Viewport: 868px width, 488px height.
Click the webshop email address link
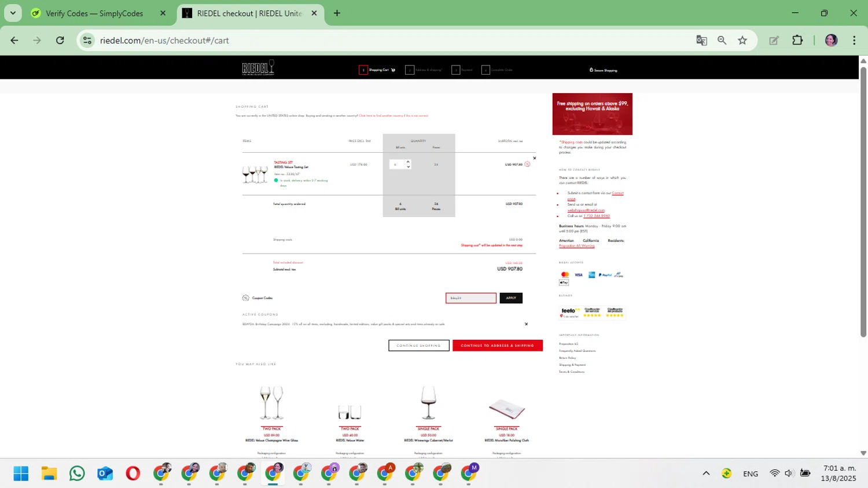tap(586, 210)
